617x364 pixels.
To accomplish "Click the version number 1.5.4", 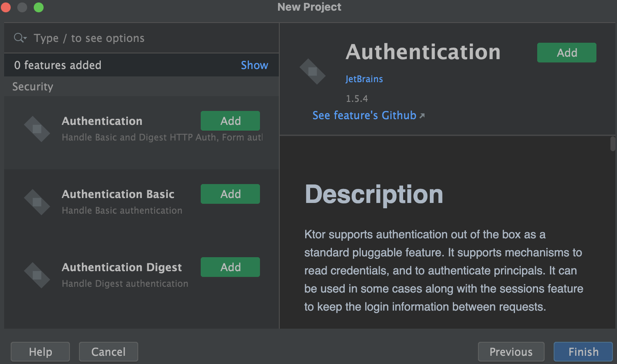I will pyautogui.click(x=357, y=99).
